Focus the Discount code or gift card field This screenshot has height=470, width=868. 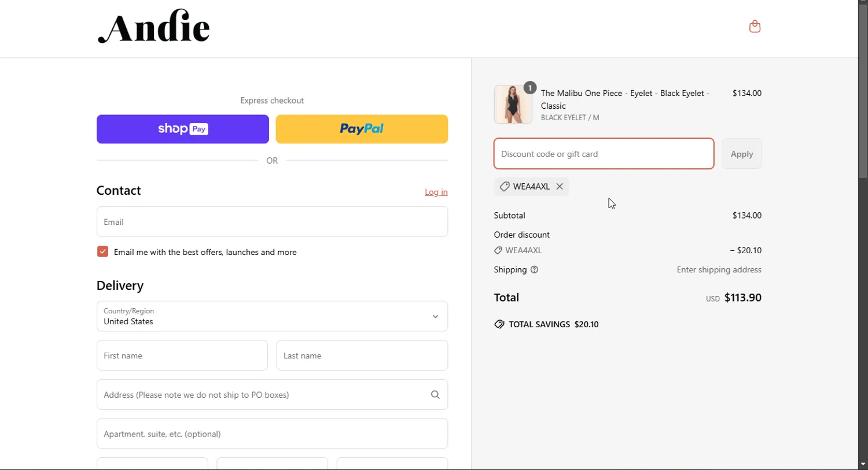(x=604, y=154)
